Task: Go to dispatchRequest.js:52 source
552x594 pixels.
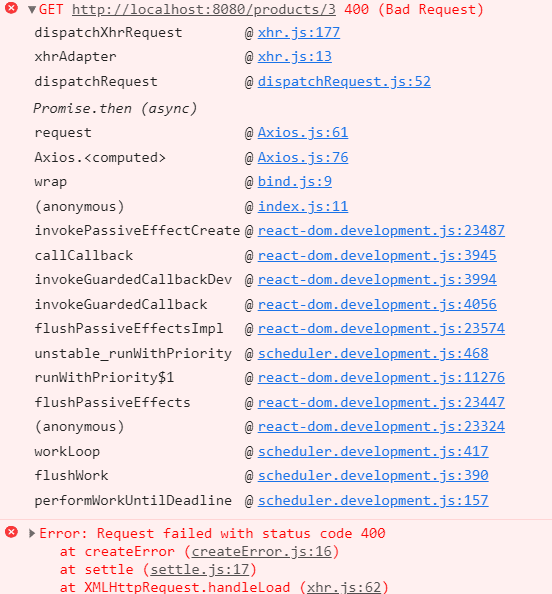Action: click(344, 82)
